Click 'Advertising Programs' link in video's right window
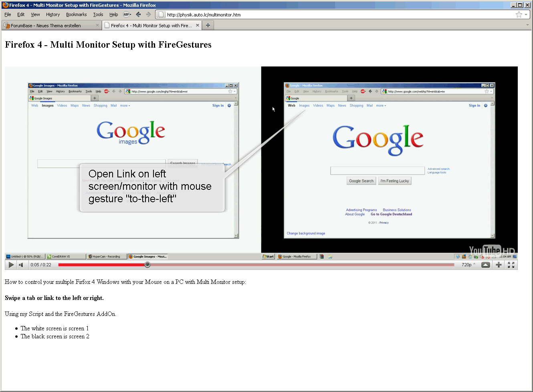Image resolution: width=533 pixels, height=392 pixels. (x=361, y=210)
